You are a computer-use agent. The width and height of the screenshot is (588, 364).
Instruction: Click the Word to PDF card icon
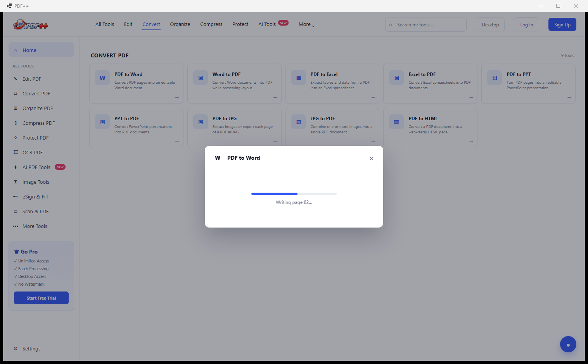pyautogui.click(x=201, y=78)
